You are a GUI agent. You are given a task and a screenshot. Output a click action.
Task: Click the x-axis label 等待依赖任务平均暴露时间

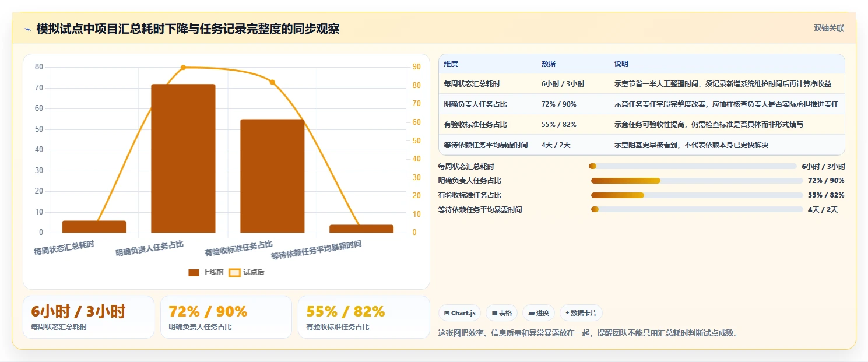click(317, 251)
